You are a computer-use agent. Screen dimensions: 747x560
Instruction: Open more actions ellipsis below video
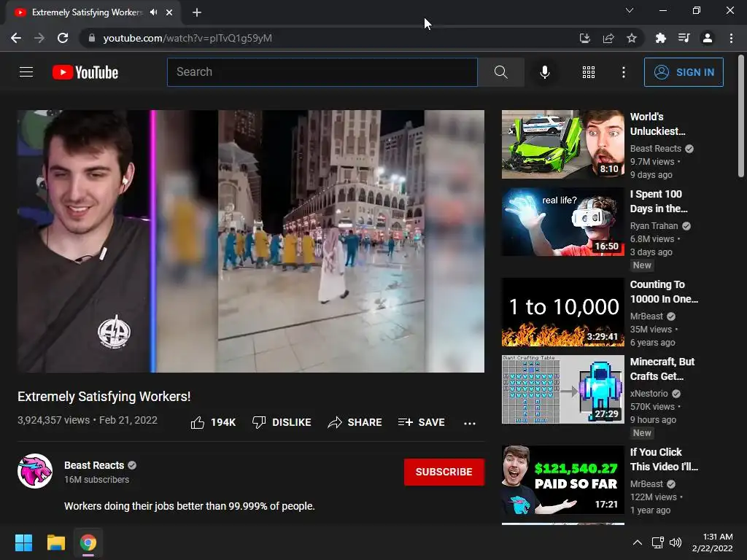coord(470,423)
